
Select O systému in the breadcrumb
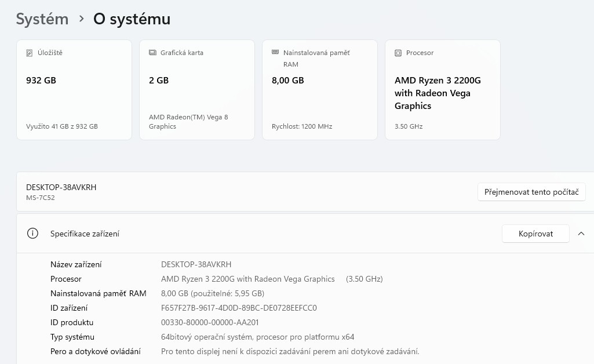click(132, 19)
